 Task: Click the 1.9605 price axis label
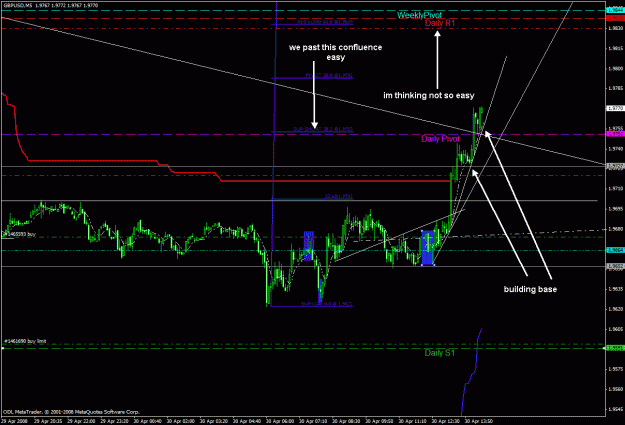[616, 329]
